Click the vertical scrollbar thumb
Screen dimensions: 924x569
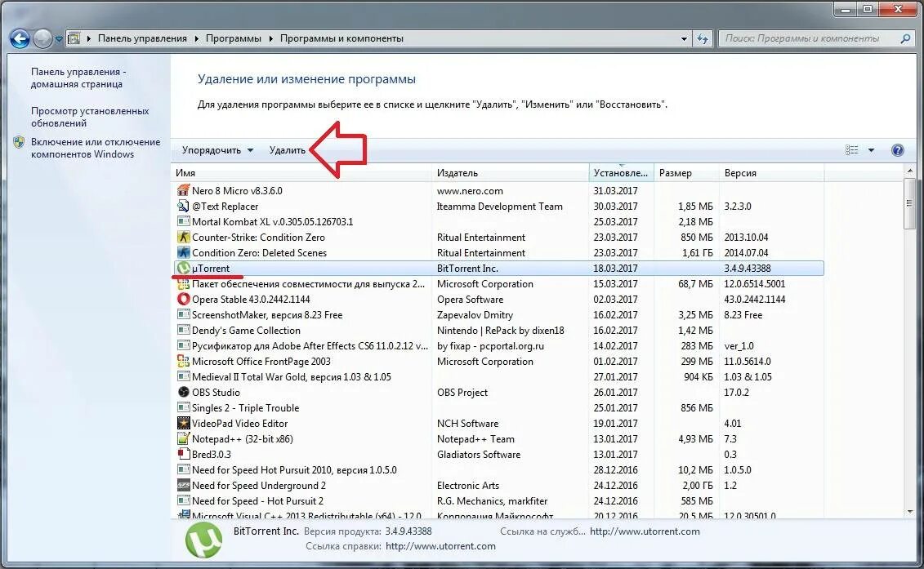(908, 203)
